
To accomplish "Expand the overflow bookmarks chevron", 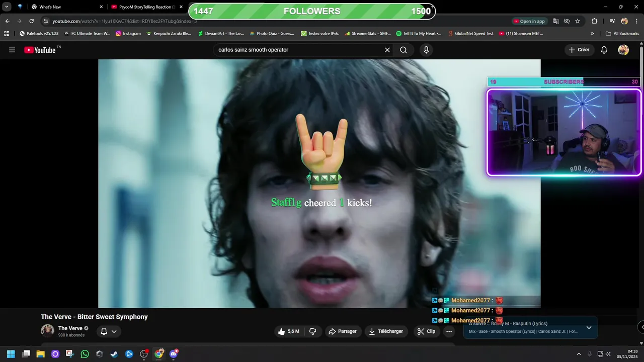I will click(592, 34).
